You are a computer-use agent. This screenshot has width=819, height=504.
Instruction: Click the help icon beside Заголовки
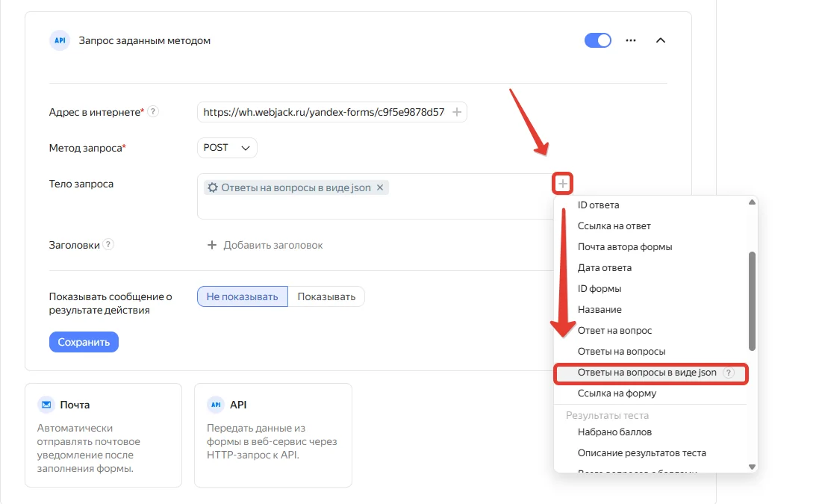point(108,244)
